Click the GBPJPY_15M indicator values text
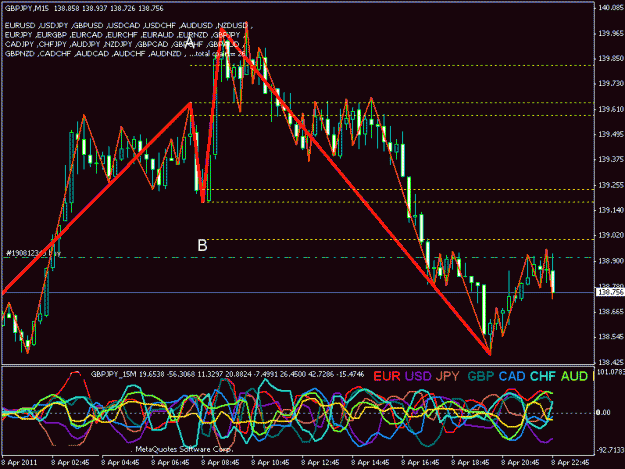 pos(227,374)
